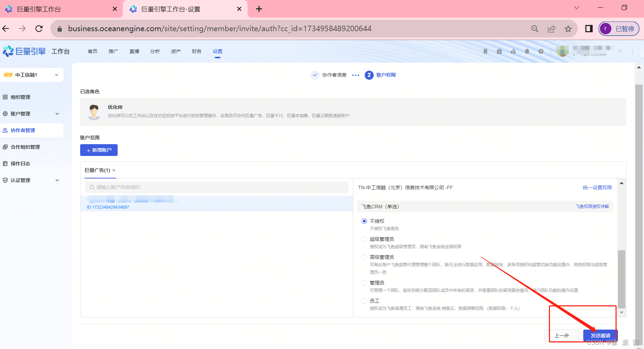This screenshot has width=644, height=349.
Task: Open the 设置 menu
Action: click(x=218, y=51)
